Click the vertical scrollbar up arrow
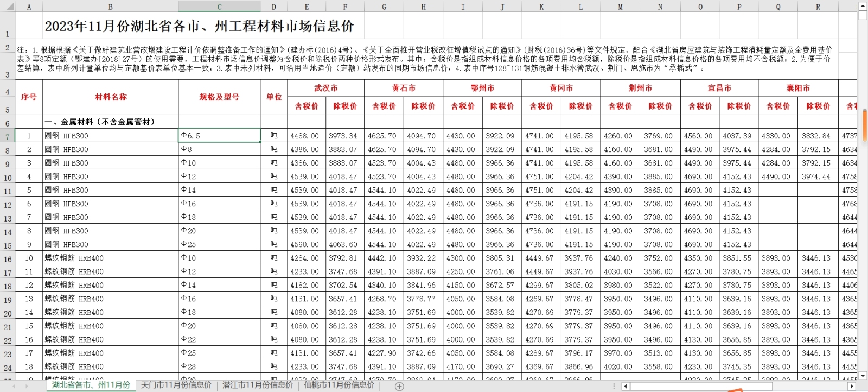The image size is (868, 392). [863, 5]
